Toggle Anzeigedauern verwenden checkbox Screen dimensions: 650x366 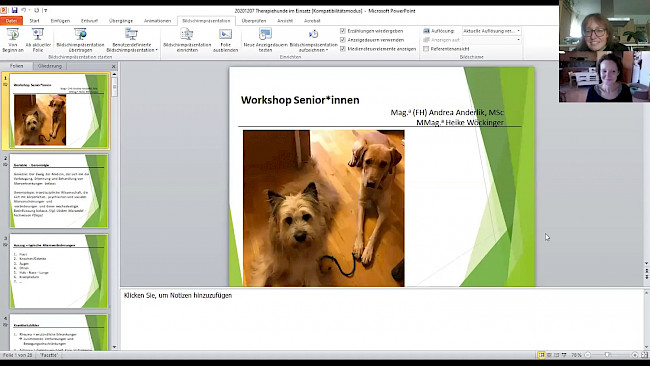click(343, 40)
